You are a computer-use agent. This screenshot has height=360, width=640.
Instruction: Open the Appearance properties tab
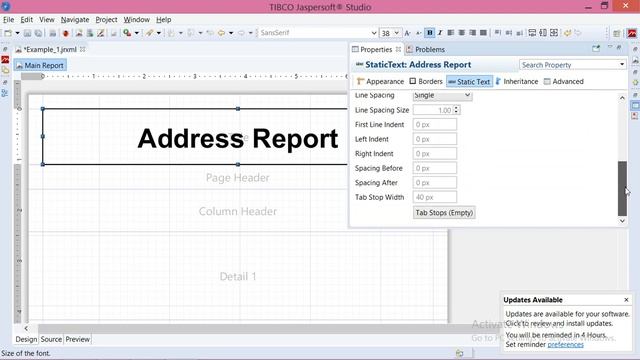380,81
